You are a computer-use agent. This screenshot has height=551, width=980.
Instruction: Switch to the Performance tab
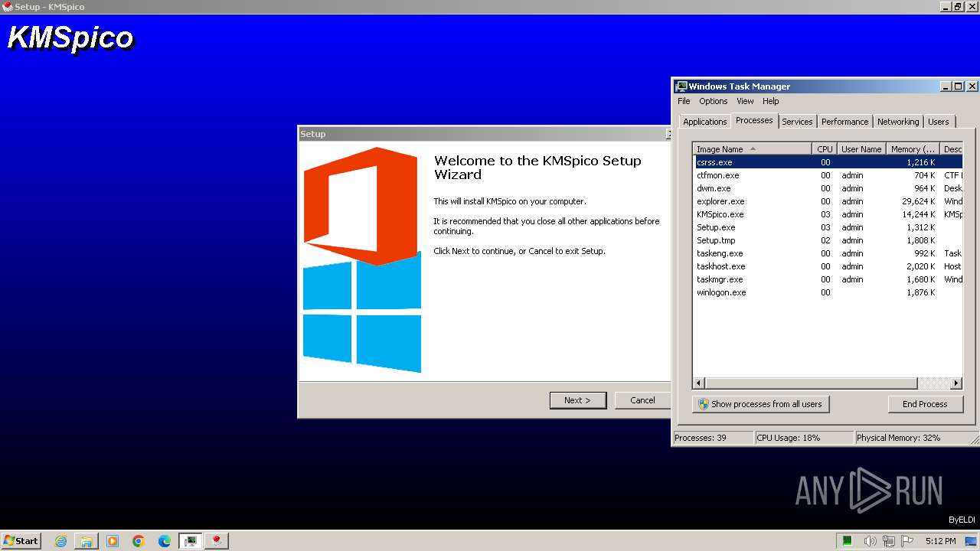coord(844,122)
